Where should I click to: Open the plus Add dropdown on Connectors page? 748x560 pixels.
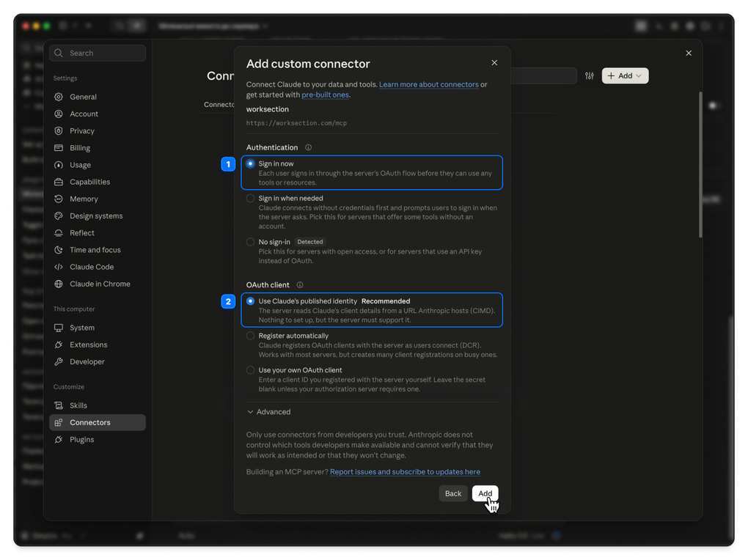coord(625,75)
